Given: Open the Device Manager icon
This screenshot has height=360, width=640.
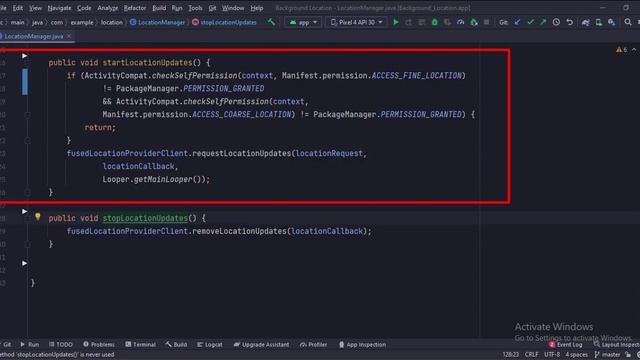Looking at the screenshot, I should pyautogui.click(x=599, y=22).
